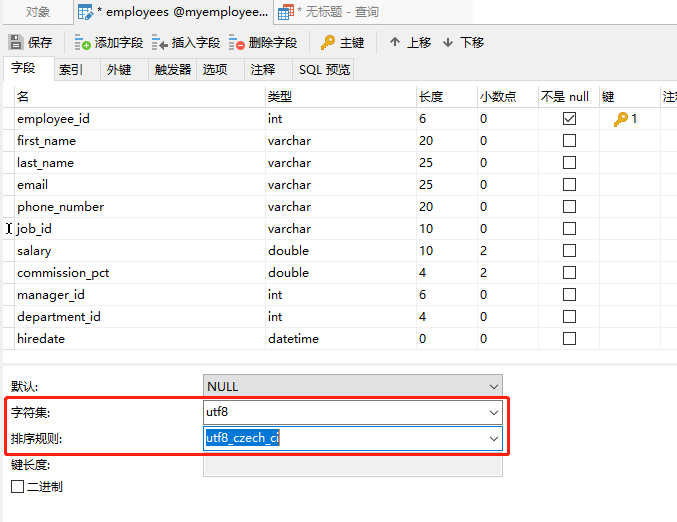
Task: Click the Move Up (上移) arrow
Action: click(395, 43)
